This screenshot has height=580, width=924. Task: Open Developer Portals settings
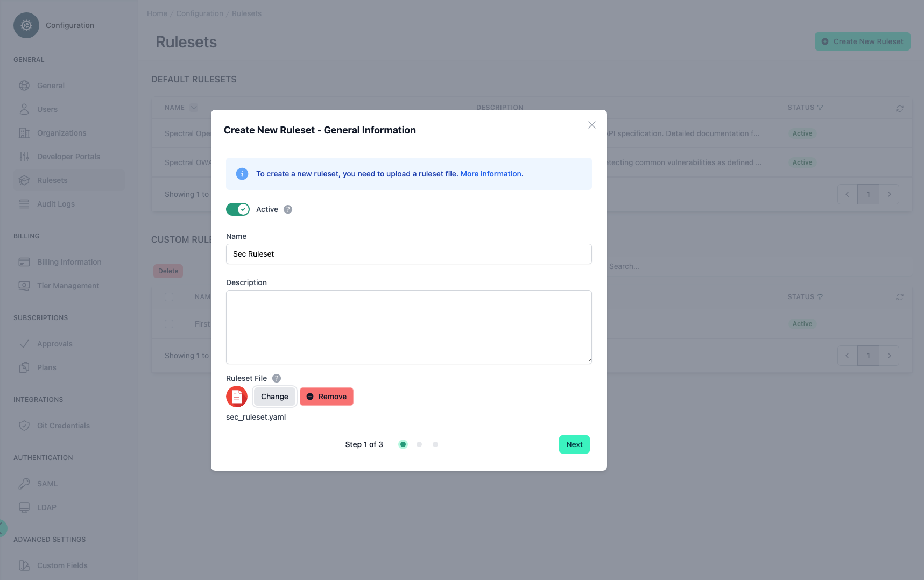coord(68,157)
